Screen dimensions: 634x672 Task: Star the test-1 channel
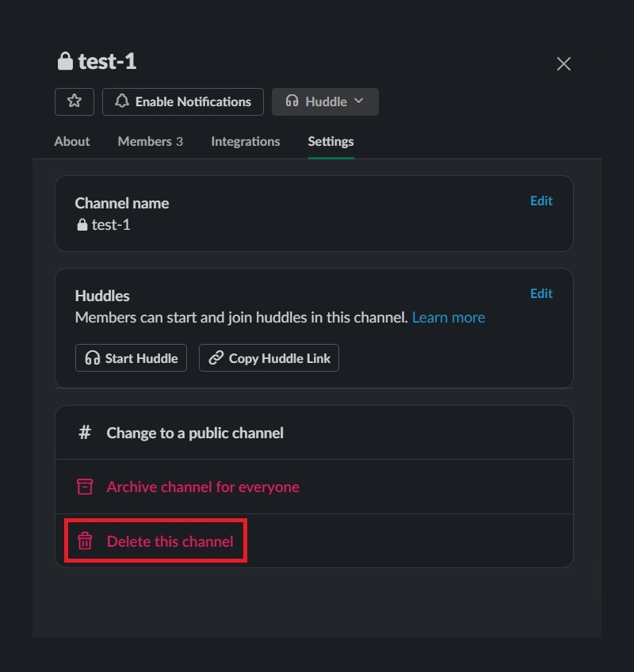(74, 101)
